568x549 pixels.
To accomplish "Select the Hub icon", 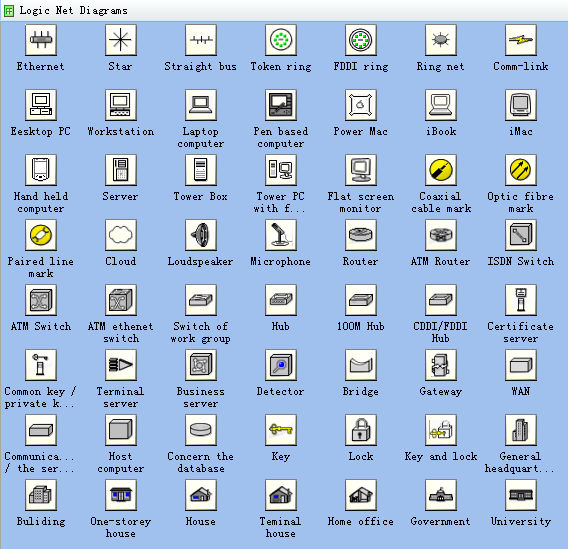I will pyautogui.click(x=281, y=300).
